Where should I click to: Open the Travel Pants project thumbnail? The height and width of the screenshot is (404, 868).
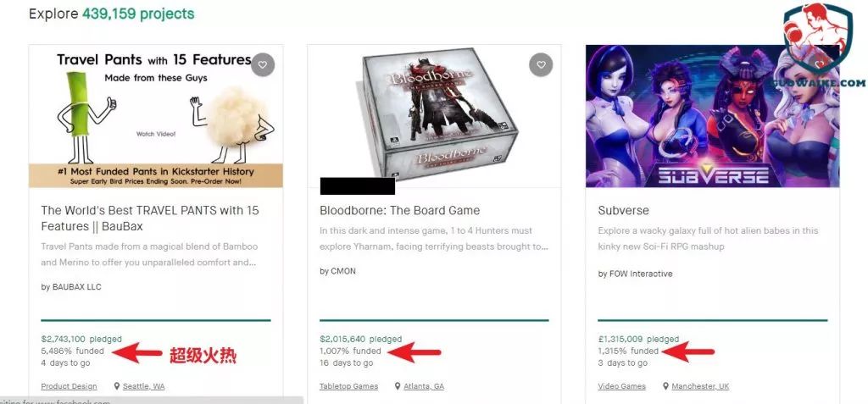156,116
